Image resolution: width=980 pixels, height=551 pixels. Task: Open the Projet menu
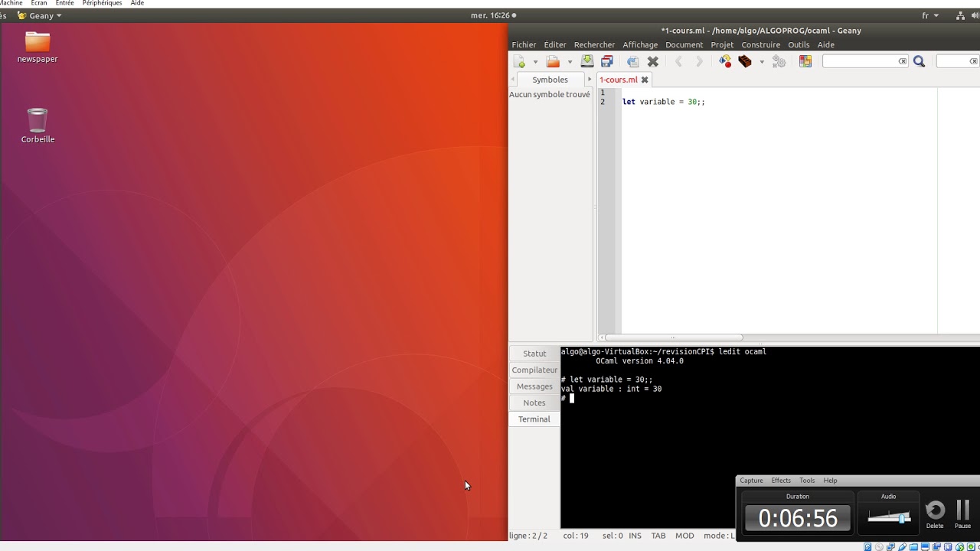pyautogui.click(x=722, y=45)
